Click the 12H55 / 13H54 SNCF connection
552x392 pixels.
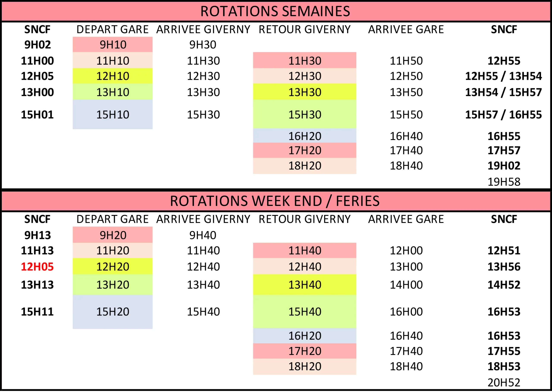[x=503, y=76]
